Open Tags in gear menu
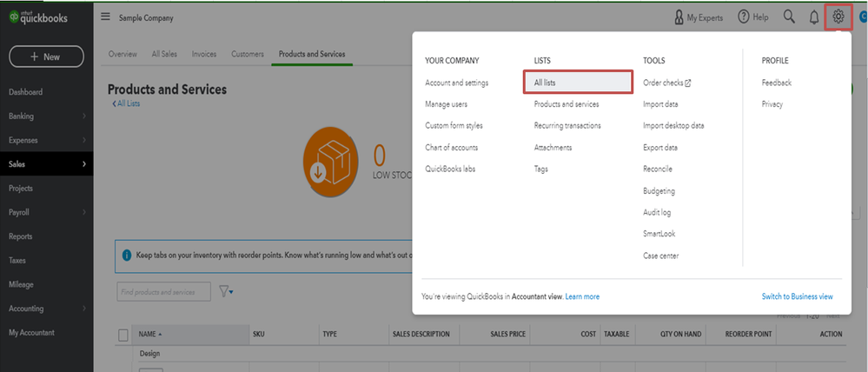The width and height of the screenshot is (868, 372). 540,169
